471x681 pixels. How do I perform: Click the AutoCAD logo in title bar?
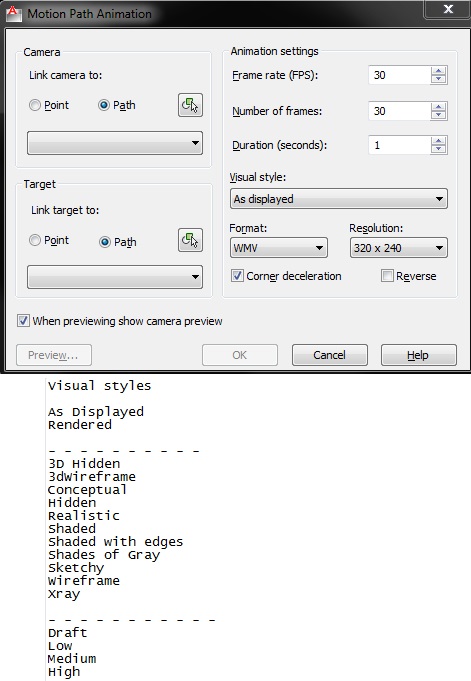point(13,13)
